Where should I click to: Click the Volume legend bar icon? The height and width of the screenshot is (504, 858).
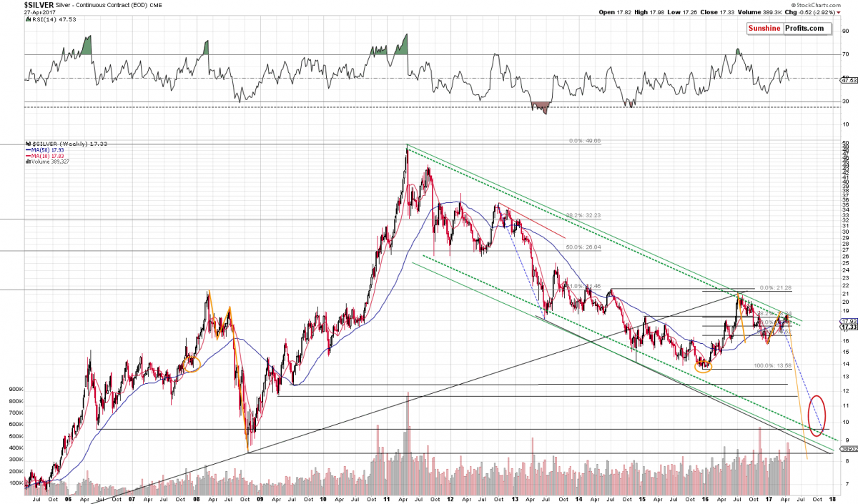26,162
